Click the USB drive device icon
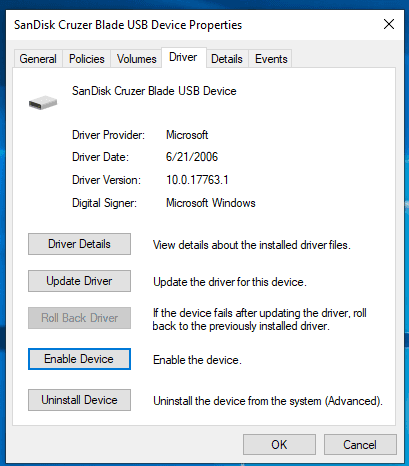Image resolution: width=409 pixels, height=466 pixels. point(43,102)
